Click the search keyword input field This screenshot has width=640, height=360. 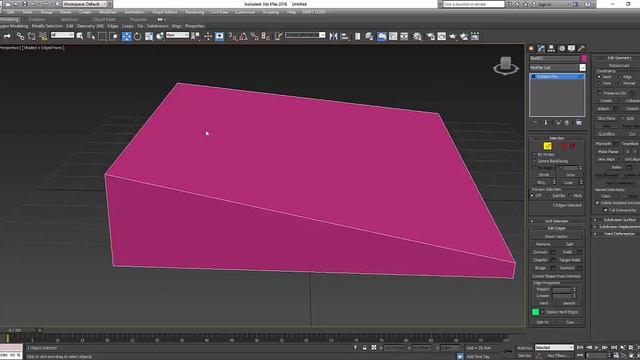pos(473,4)
